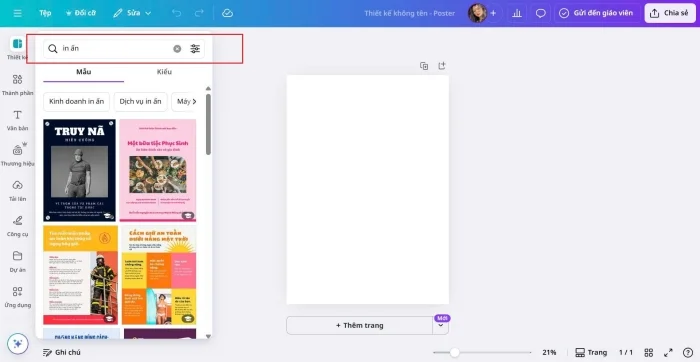Click the scroll-down arrow of template list

208,336
